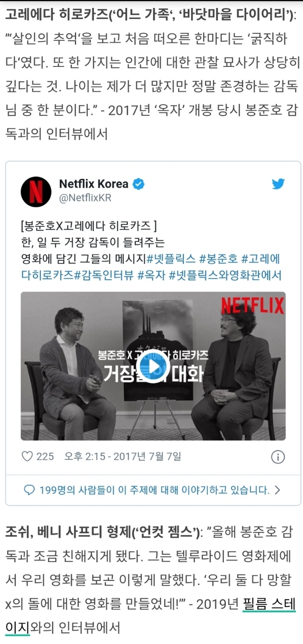Screen dimensions: 303x644
Task: Click the speech bubble conversation icon
Action: (29, 490)
